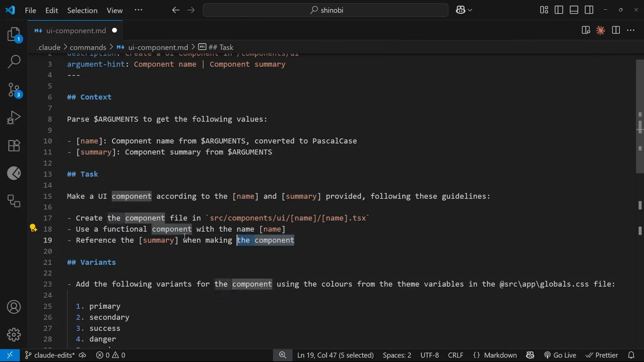Screen dimensions: 644x362
Task: Toggle the bottom panel
Action: coord(574,10)
